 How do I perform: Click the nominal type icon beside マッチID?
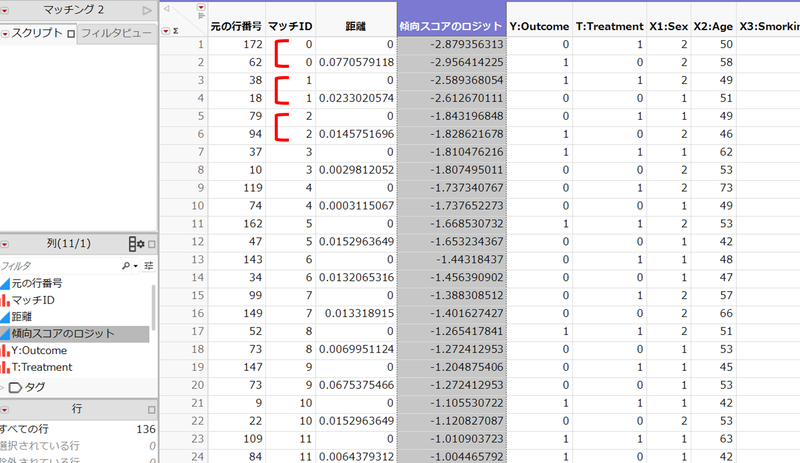[x=5, y=300]
